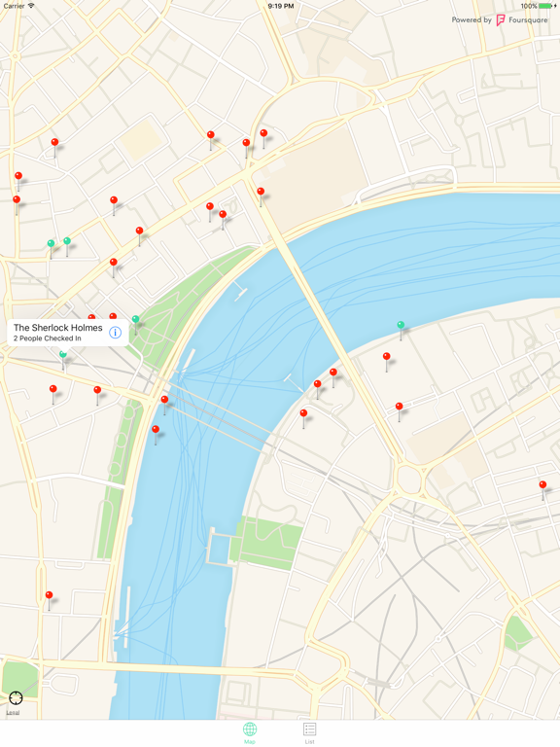The width and height of the screenshot is (560, 747).
Task: Select the green pin south of the river
Action: 401,330
